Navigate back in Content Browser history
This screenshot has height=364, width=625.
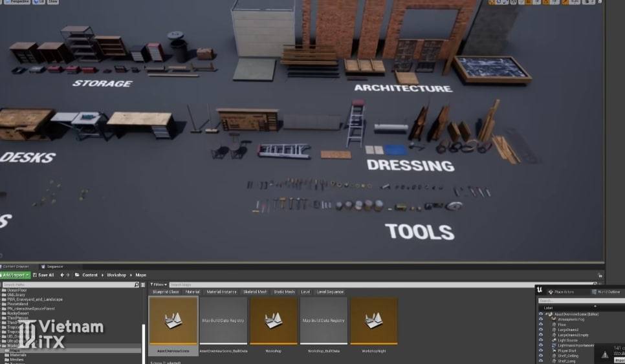[x=62, y=275]
